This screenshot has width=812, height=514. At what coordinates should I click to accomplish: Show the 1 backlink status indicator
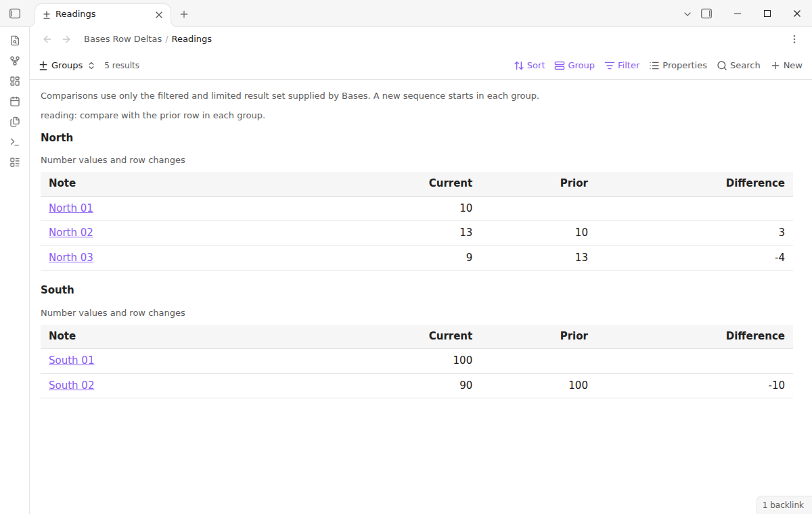tap(783, 505)
